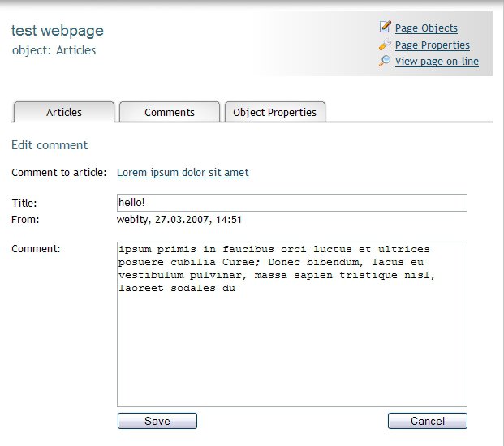Image resolution: width=504 pixels, height=446 pixels.
Task: Switch to the Articles tab
Action: pos(63,112)
